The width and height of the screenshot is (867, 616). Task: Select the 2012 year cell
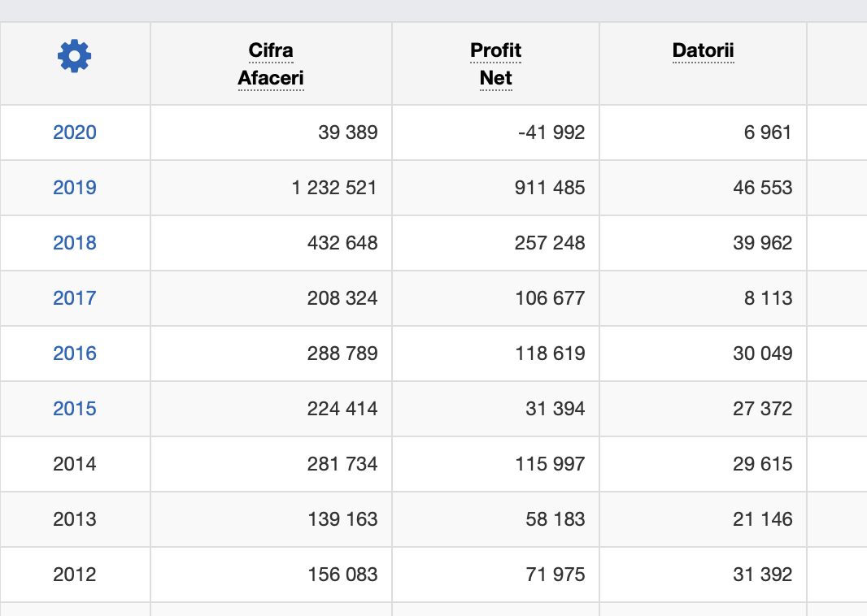[75, 575]
